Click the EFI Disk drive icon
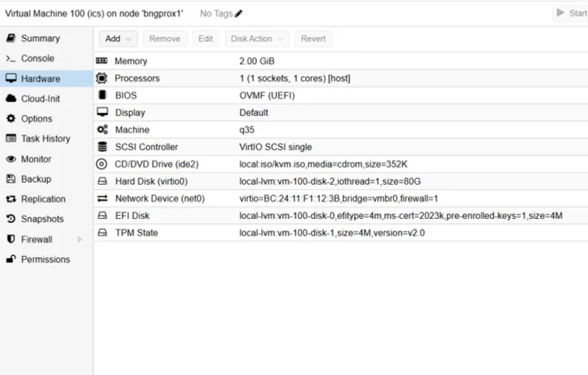The width and height of the screenshot is (588, 375). coord(102,215)
